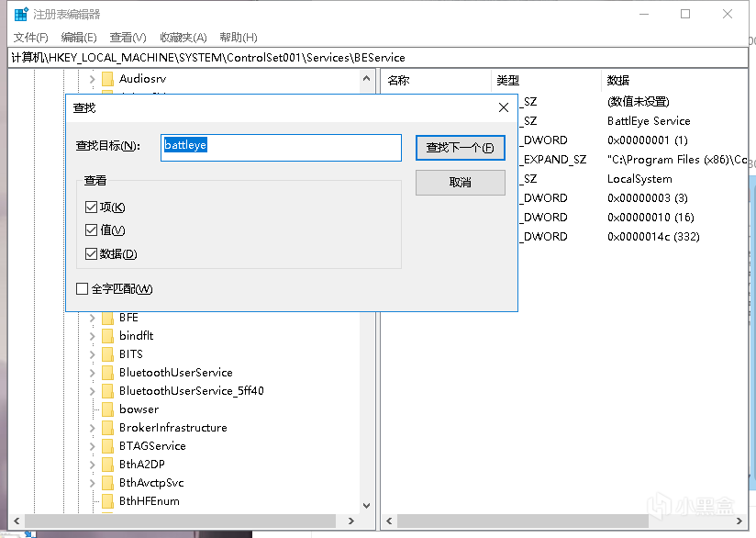756x538 pixels.
Task: Click the BTAGService folder icon
Action: [x=107, y=446]
